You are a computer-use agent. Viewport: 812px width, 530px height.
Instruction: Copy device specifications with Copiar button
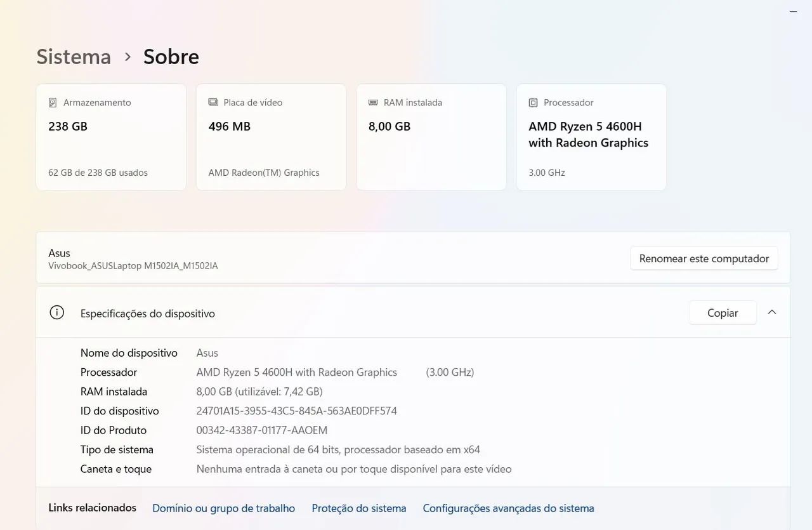(723, 313)
